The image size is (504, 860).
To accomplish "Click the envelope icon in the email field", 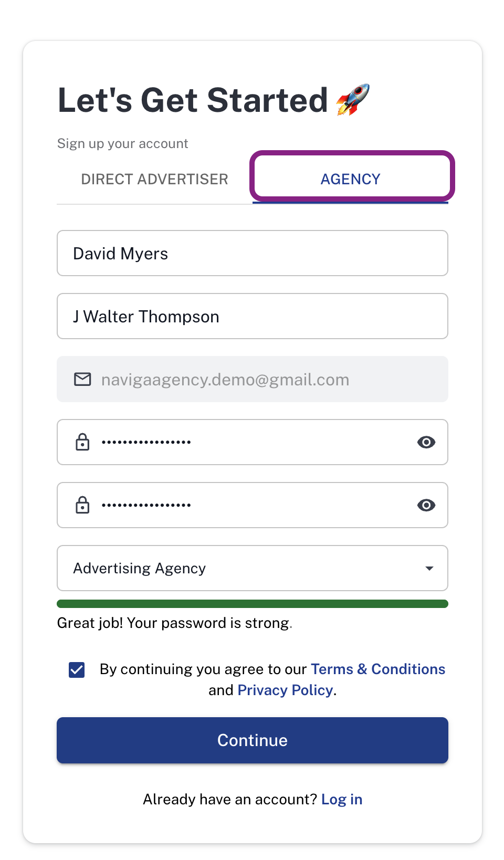I will (82, 379).
